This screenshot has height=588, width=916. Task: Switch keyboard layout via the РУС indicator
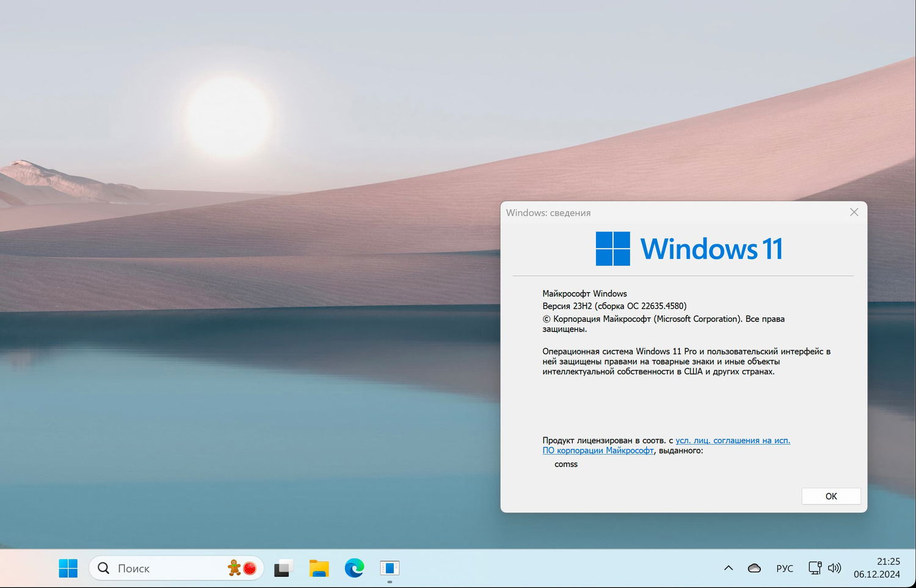pyautogui.click(x=785, y=568)
